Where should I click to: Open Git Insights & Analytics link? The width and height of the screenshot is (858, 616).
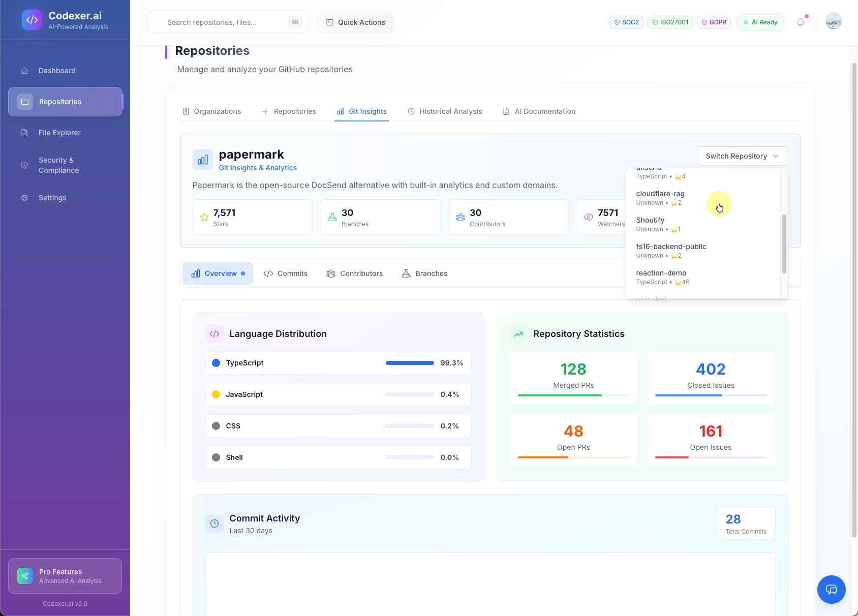257,167
